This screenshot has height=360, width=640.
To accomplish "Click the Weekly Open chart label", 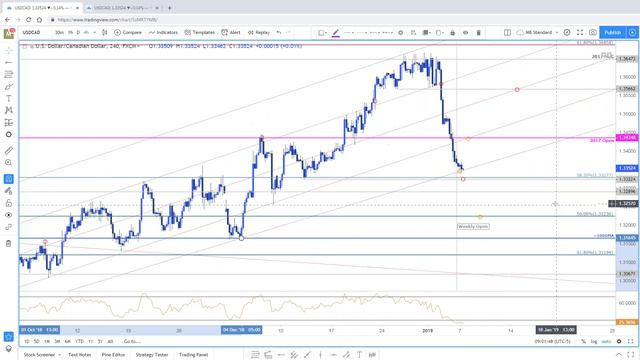I will [473, 226].
